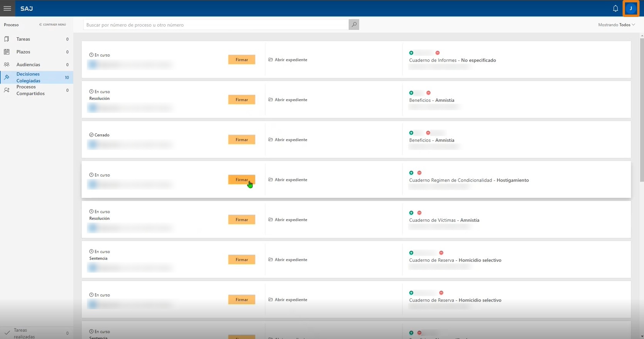Open Procesos Compartidos in the sidebar
Viewport: 644px width, 339px height.
37,90
